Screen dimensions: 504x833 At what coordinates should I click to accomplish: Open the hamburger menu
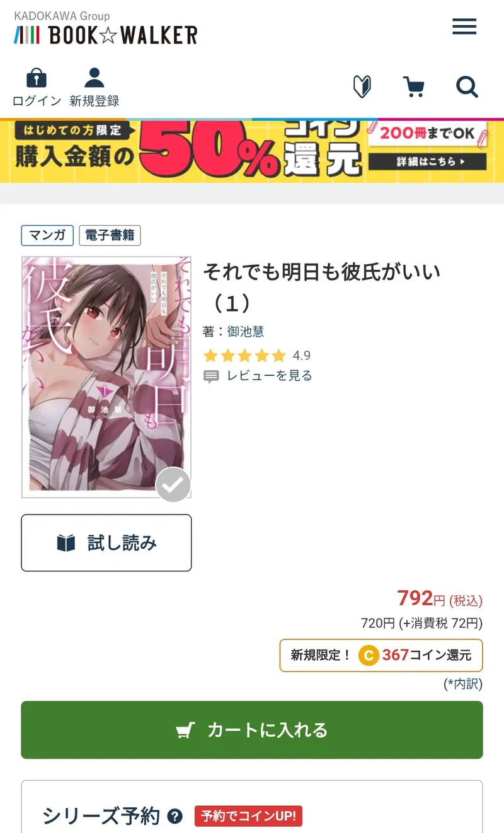[x=464, y=26]
